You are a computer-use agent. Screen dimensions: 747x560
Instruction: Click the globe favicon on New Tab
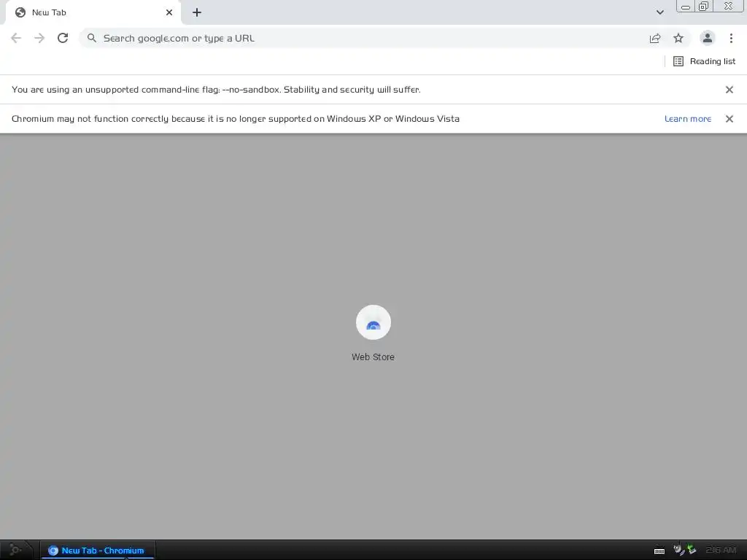20,12
